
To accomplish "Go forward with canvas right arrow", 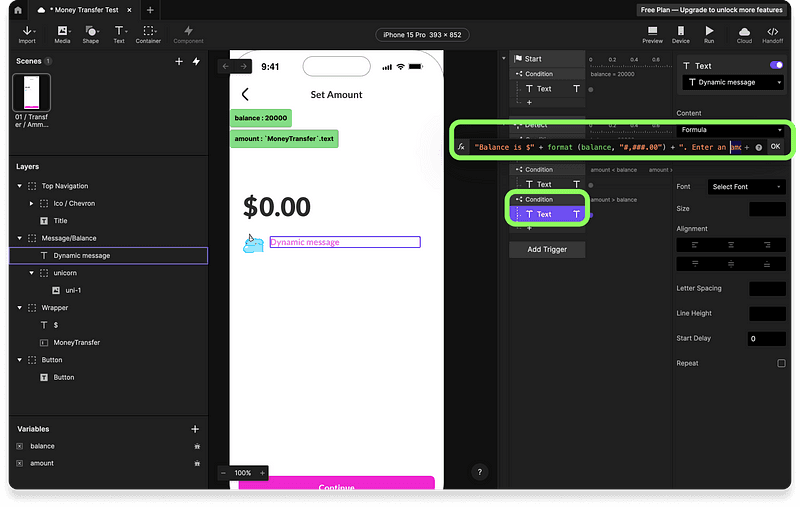I will click(243, 66).
